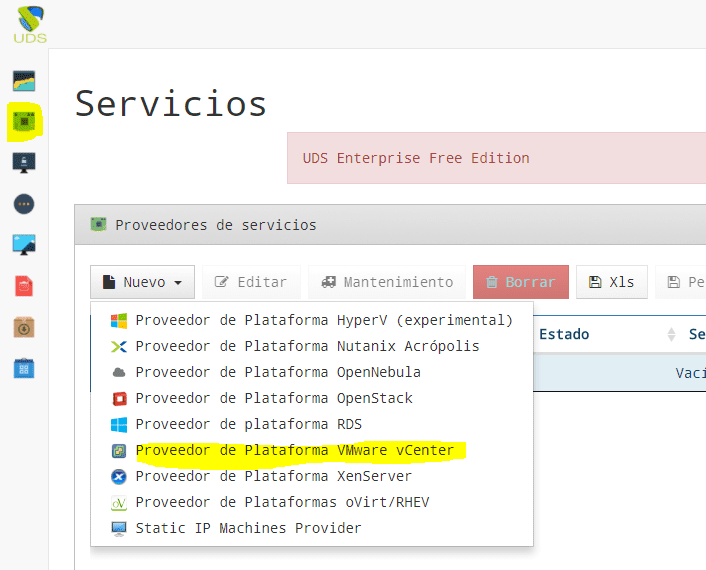
Task: Click the UDS logo
Action: click(30, 25)
